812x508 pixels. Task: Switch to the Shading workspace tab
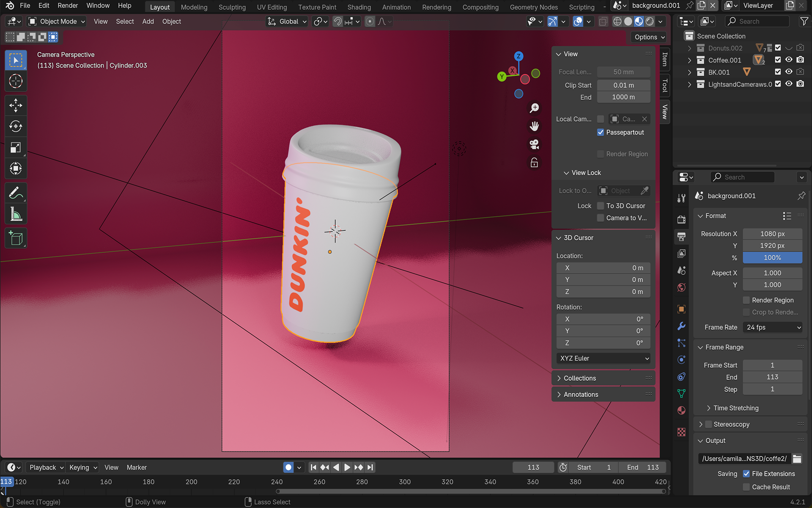pos(359,7)
